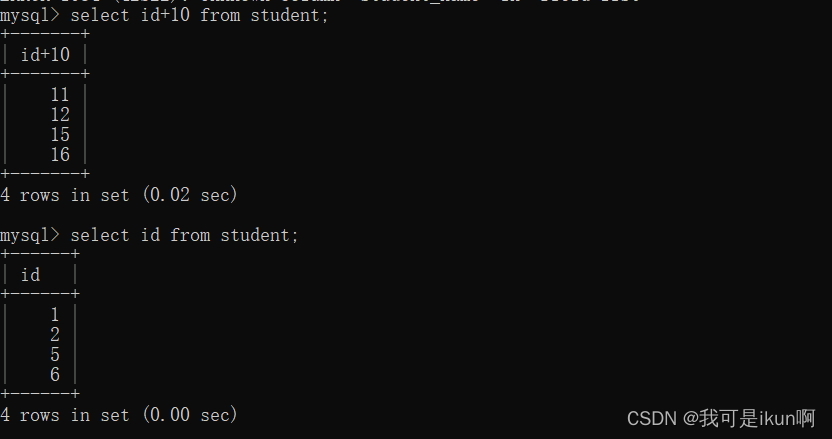The image size is (832, 439).
Task: Click the value 16 in results
Action: tap(60, 154)
